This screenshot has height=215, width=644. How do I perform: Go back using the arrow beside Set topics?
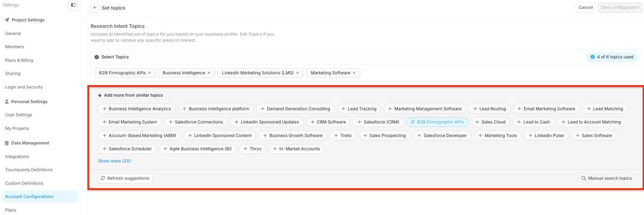(x=95, y=7)
